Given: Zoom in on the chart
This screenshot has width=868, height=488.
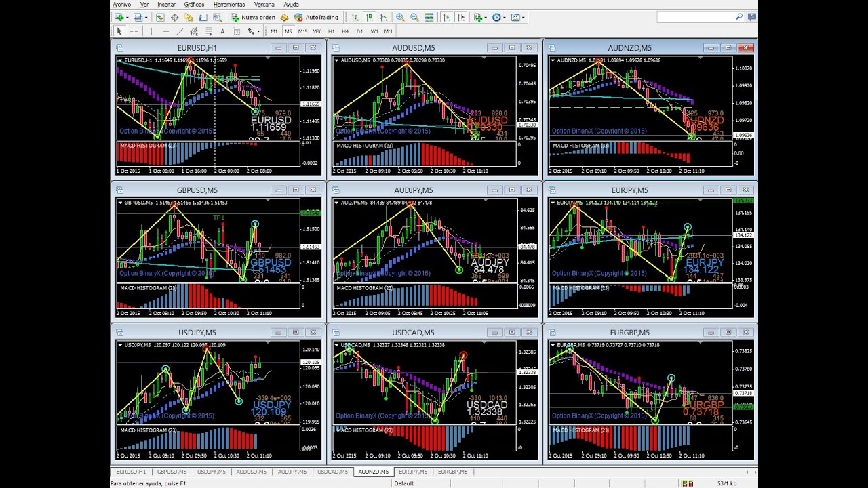Looking at the screenshot, I should [400, 17].
